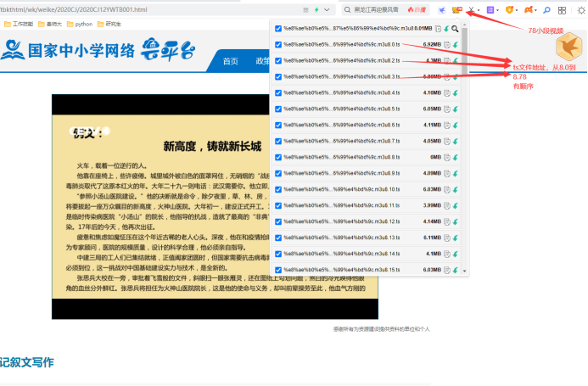Open the dropdown arrow beside the gamepad icon
This screenshot has height=386, width=588.
[535, 10]
